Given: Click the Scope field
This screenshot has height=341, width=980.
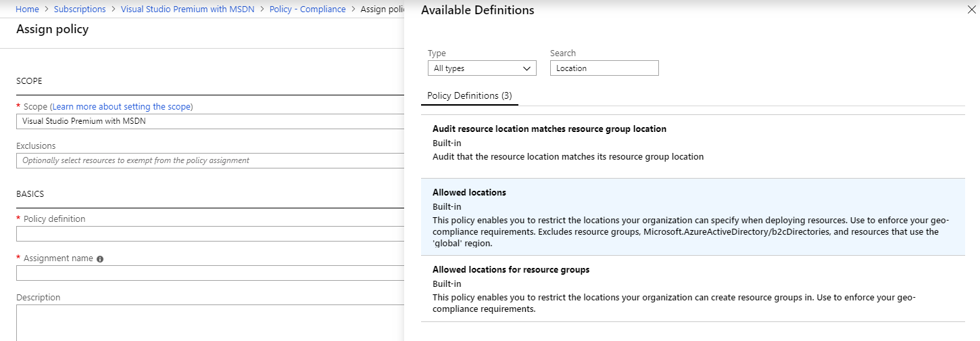Looking at the screenshot, I should point(210,122).
